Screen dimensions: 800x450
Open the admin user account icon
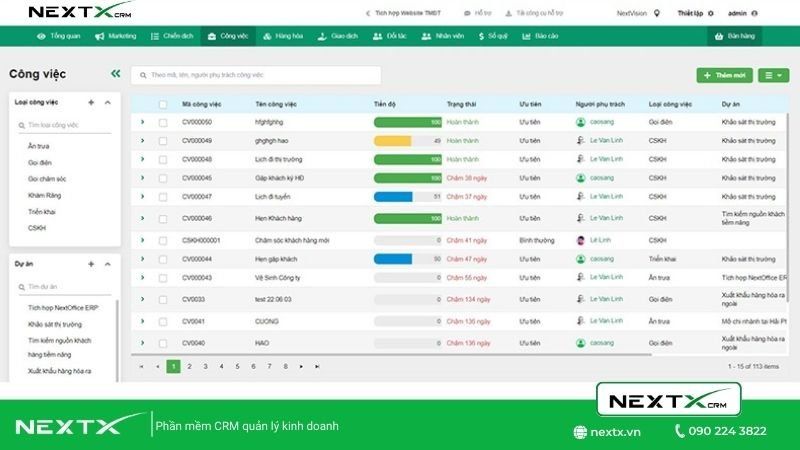point(755,13)
